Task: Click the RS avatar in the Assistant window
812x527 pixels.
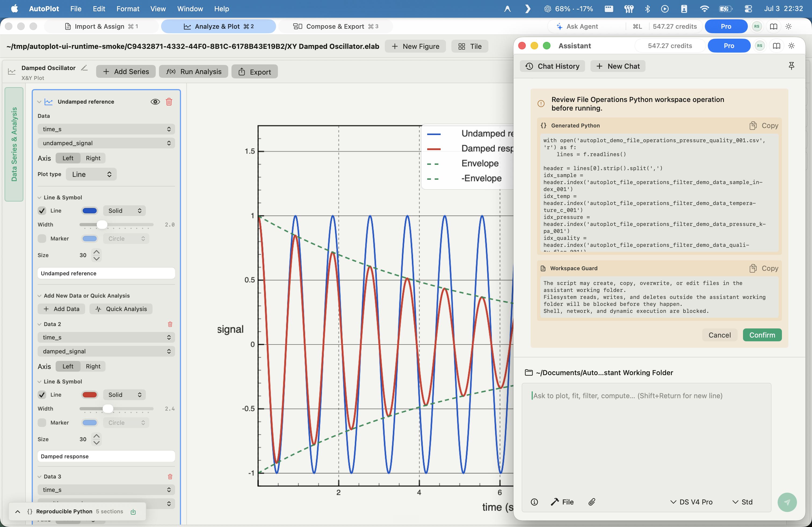Action: click(759, 46)
